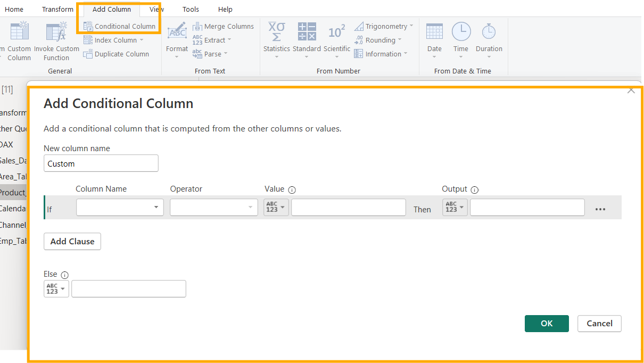Open the Column Name dropdown
The width and height of the screenshot is (644, 363).
tap(120, 208)
